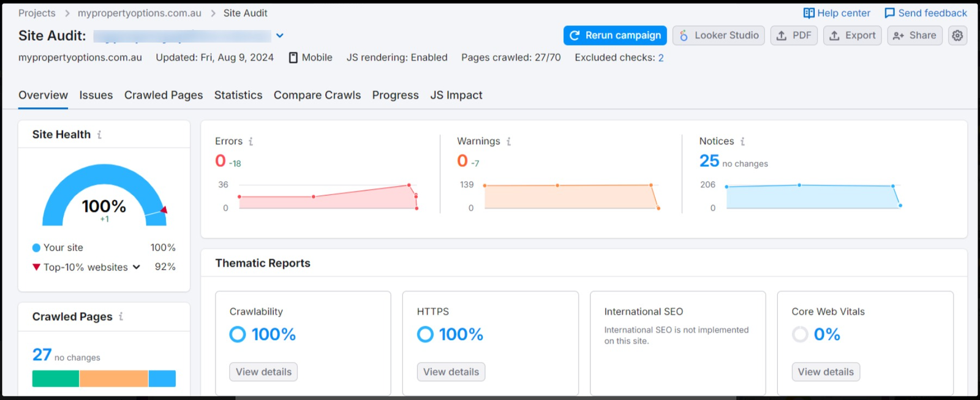Click 'Updated: Fri, Aug 9, 2024' text
The image size is (980, 400).
click(214, 58)
